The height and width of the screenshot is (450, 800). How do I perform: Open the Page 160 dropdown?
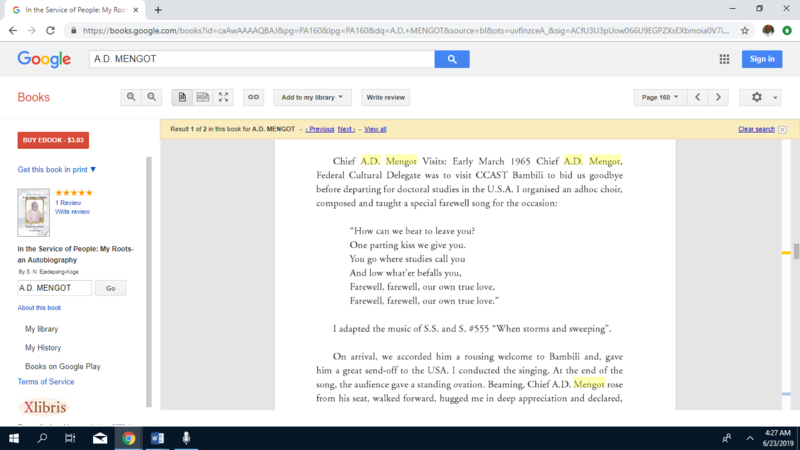(660, 97)
